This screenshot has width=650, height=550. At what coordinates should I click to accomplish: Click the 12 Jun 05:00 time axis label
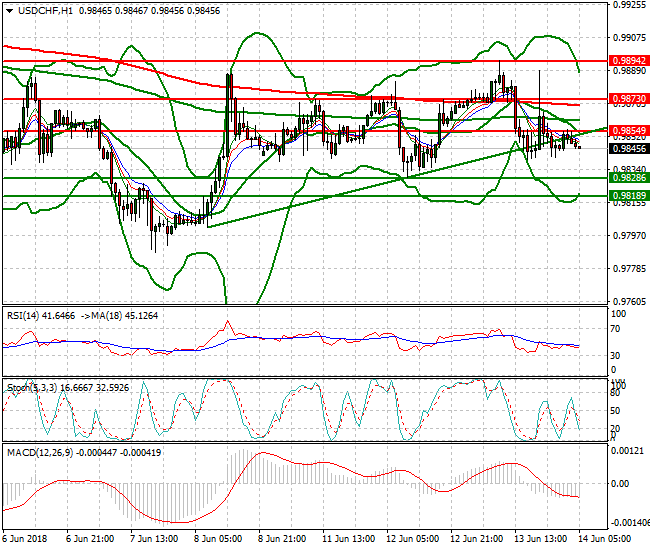click(412, 539)
